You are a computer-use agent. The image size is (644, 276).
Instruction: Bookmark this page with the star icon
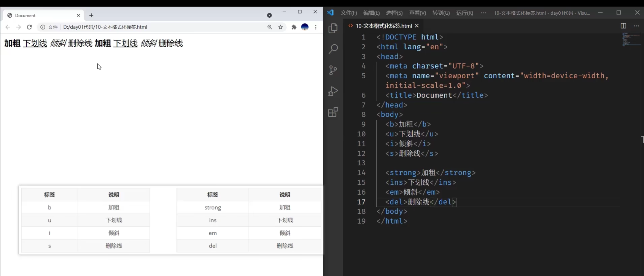(x=281, y=27)
